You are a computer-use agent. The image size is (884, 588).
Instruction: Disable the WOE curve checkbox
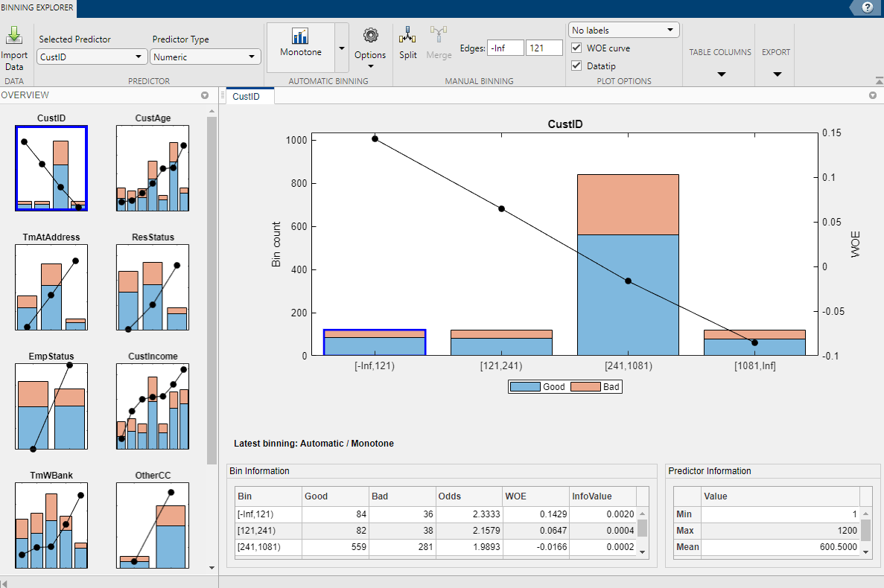576,48
